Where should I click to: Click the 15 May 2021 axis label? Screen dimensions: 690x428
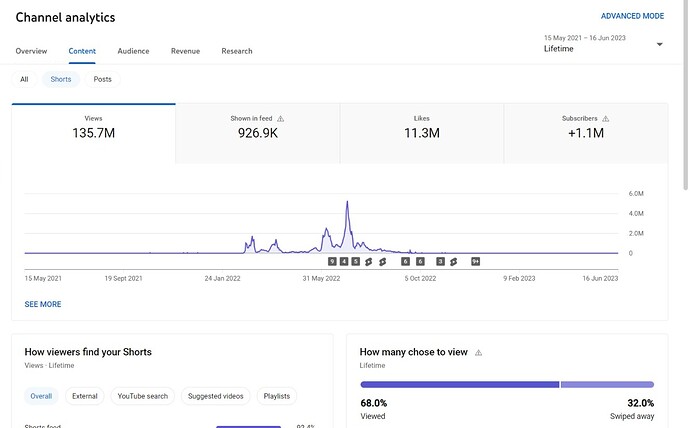(43, 278)
